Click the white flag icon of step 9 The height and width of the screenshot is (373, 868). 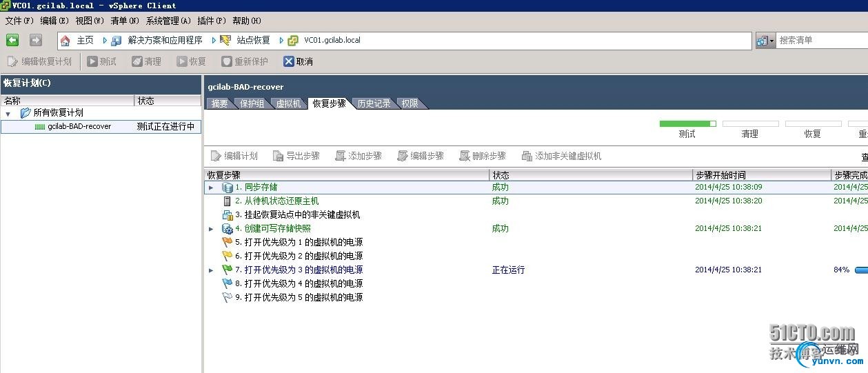pyautogui.click(x=228, y=297)
